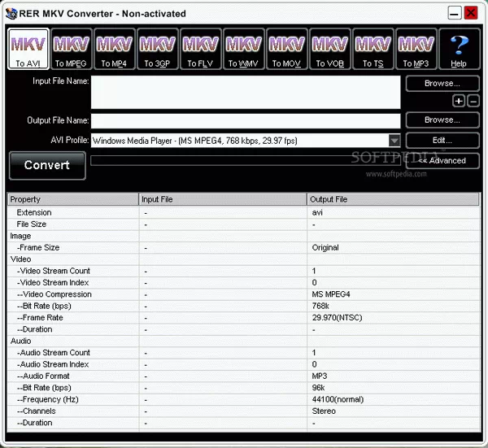Screen dimensions: 488x448
Task: Click output value 'MS MPEG4'
Action: (331, 294)
